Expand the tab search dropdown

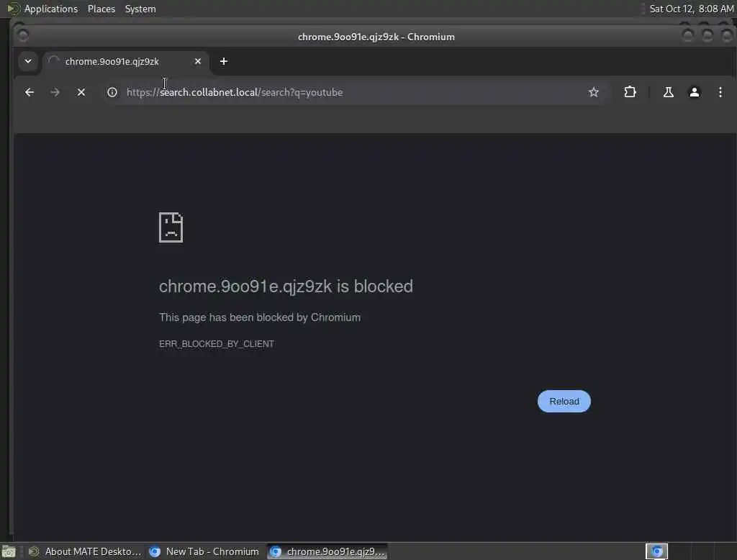tap(28, 61)
